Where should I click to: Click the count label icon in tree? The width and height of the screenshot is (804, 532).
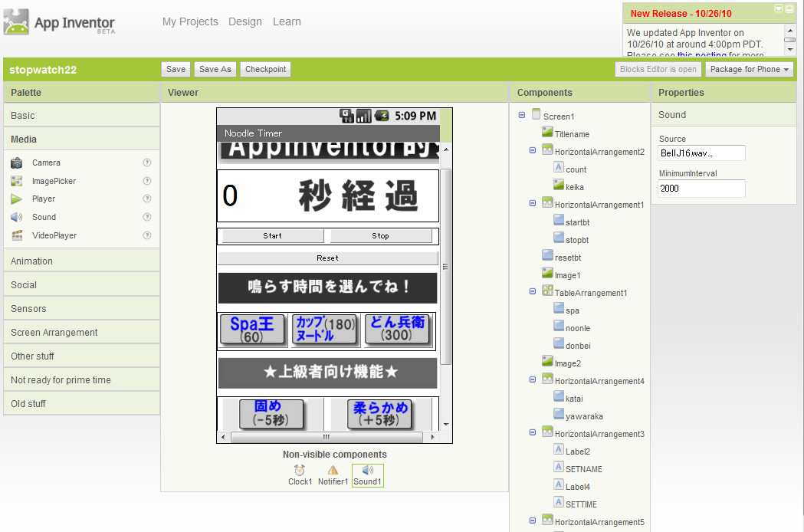[559, 167]
